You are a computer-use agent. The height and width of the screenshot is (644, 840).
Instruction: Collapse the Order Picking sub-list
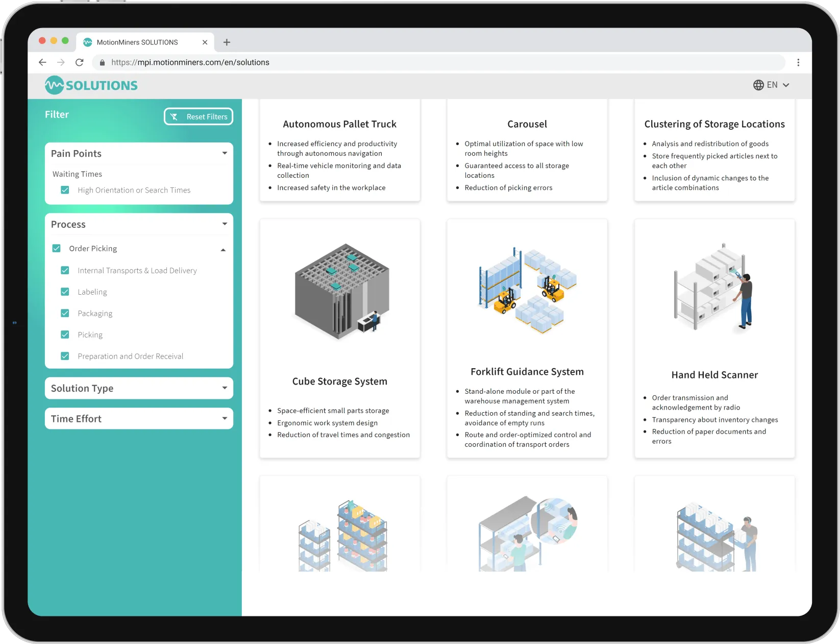point(223,250)
